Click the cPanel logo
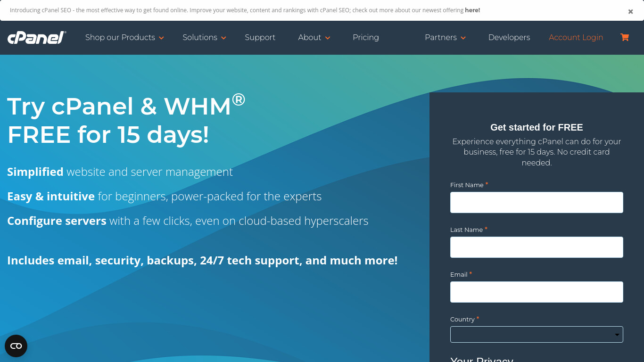 pos(37,37)
